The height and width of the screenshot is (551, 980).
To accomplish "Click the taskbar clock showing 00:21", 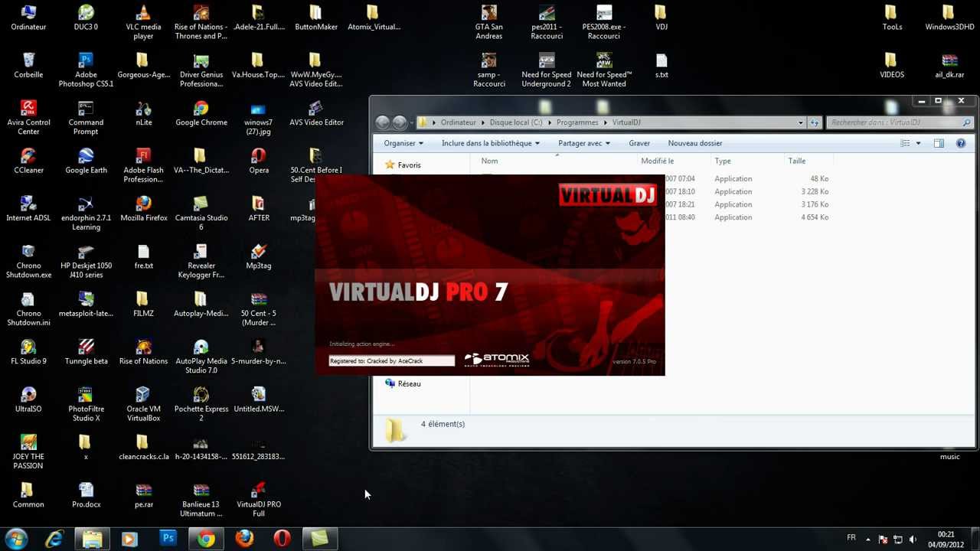I will 946,539.
